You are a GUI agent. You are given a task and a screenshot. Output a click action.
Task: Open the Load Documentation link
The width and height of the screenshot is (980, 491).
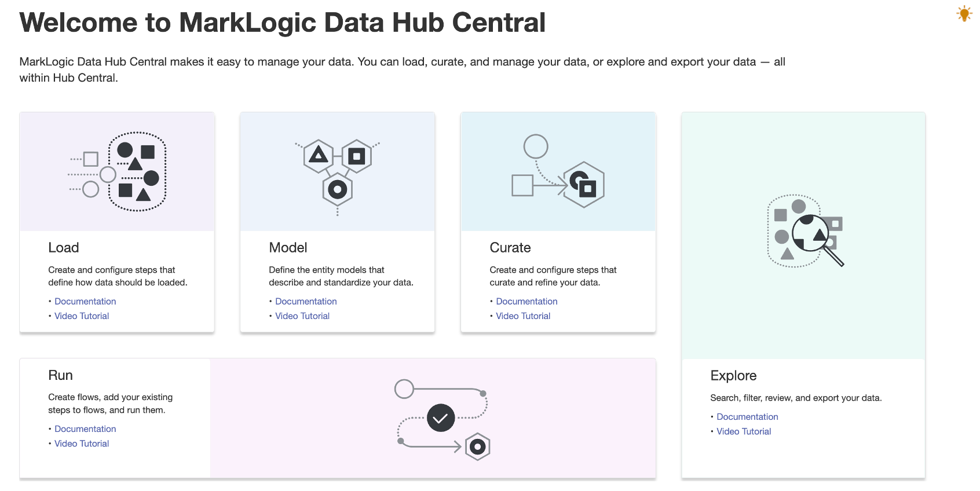(x=85, y=301)
